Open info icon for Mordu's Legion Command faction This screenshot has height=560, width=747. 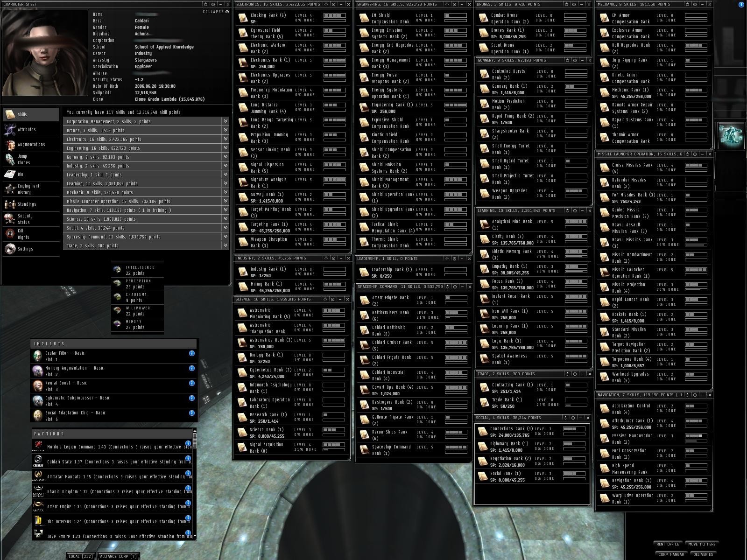coord(188,443)
